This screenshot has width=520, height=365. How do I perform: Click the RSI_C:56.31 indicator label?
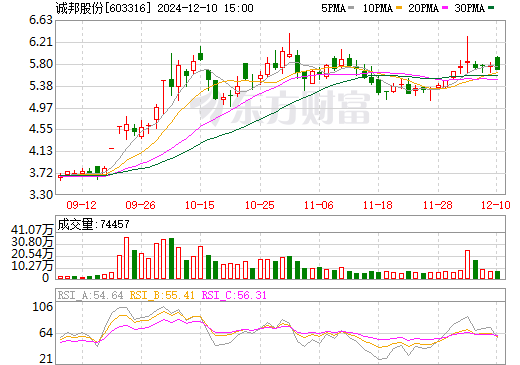click(234, 295)
